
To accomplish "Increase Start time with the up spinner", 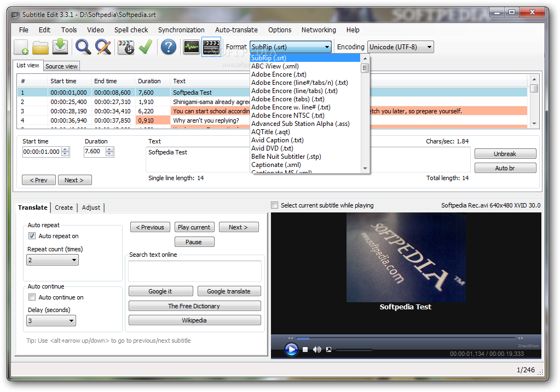I will pos(65,149).
